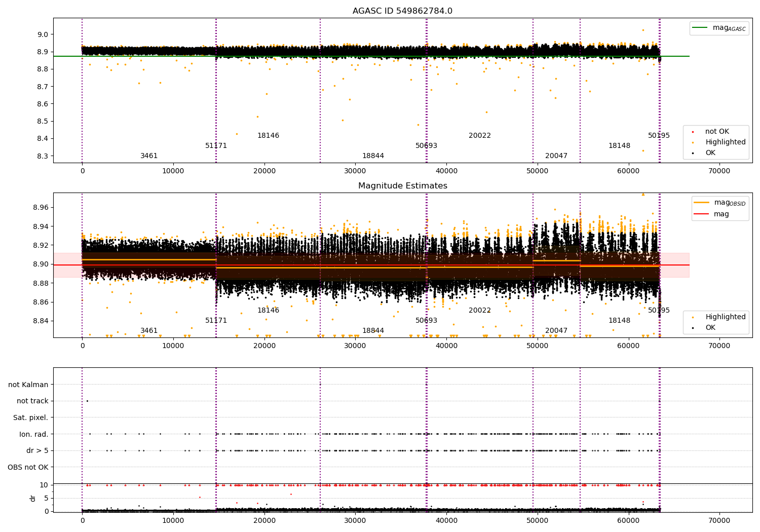
Task: Click the 'OBS not OK' axis label
Action: click(x=28, y=467)
